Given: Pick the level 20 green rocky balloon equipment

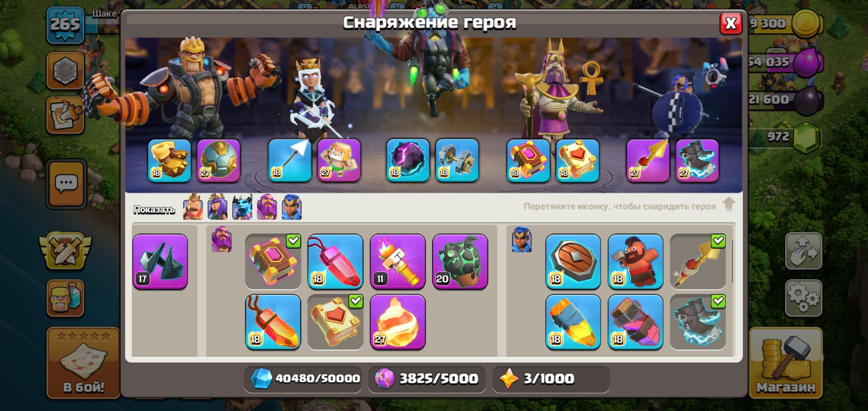Looking at the screenshot, I should [460, 262].
